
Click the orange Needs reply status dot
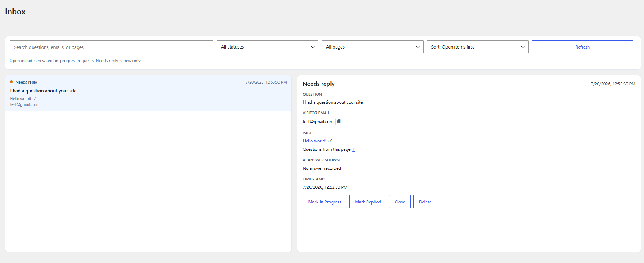tap(11, 82)
